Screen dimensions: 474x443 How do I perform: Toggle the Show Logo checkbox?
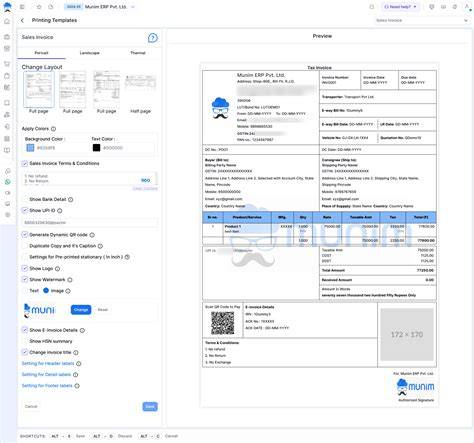(x=25, y=268)
